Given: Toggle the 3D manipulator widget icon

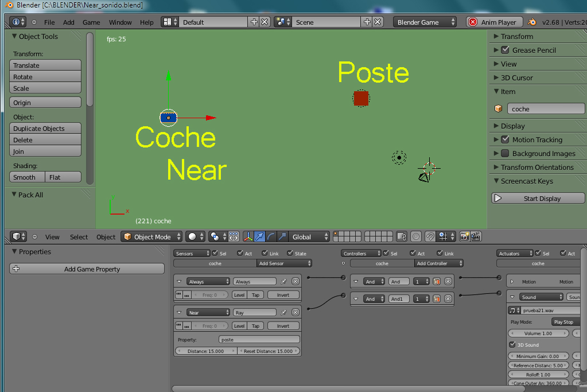Looking at the screenshot, I should [x=248, y=236].
